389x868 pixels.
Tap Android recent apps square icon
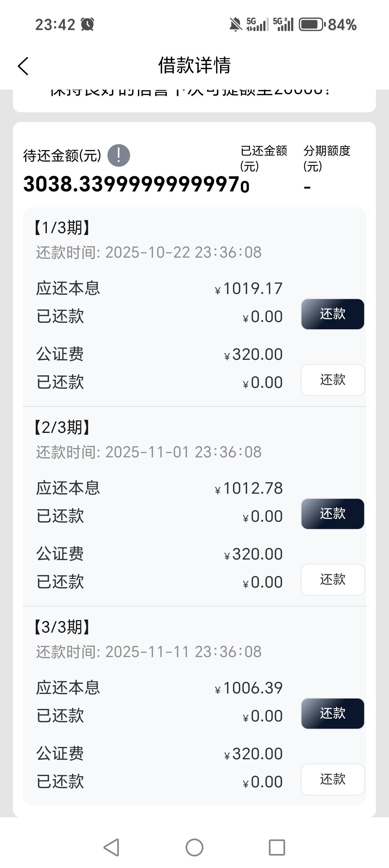point(277,847)
